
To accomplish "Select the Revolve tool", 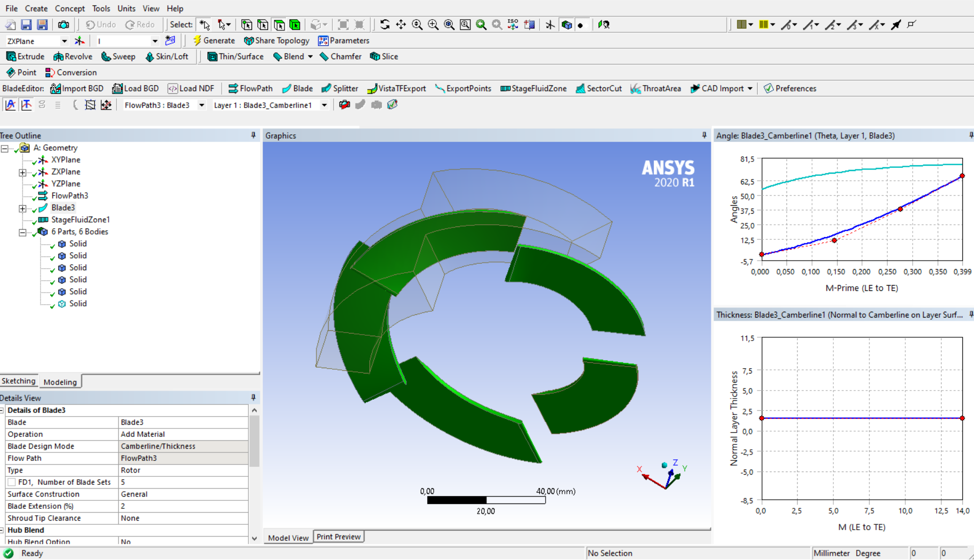I will click(x=72, y=56).
